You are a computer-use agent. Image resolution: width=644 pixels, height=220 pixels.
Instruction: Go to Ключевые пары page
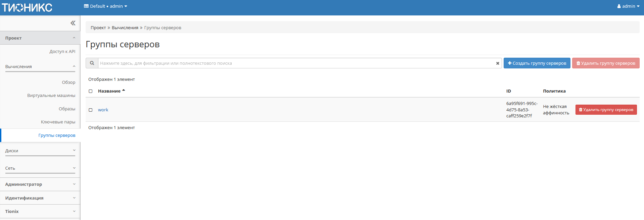coord(58,122)
